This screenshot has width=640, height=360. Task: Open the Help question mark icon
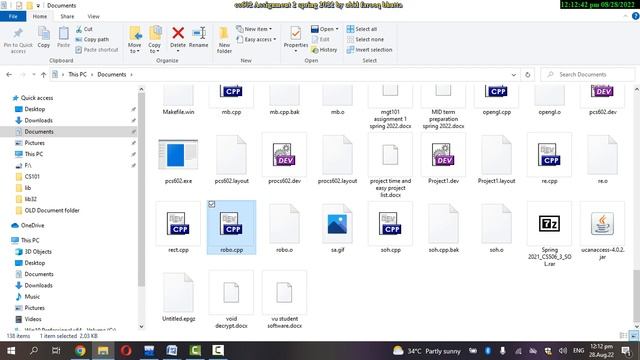point(635,16)
